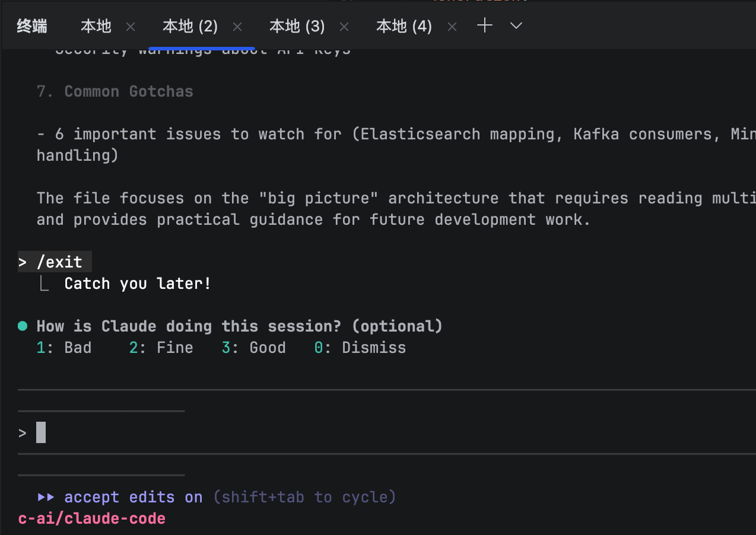Close the first 本地 terminal tab

point(131,27)
